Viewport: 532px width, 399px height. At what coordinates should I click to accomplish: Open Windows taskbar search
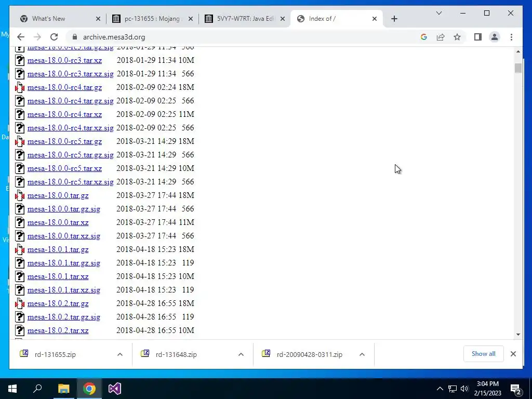[37, 389]
